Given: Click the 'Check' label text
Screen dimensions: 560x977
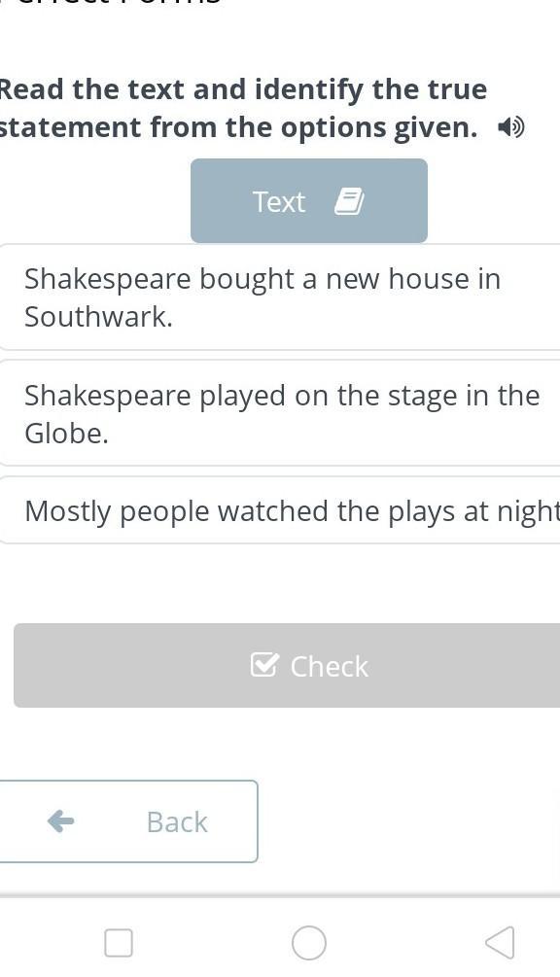Looking at the screenshot, I should click(x=330, y=666).
